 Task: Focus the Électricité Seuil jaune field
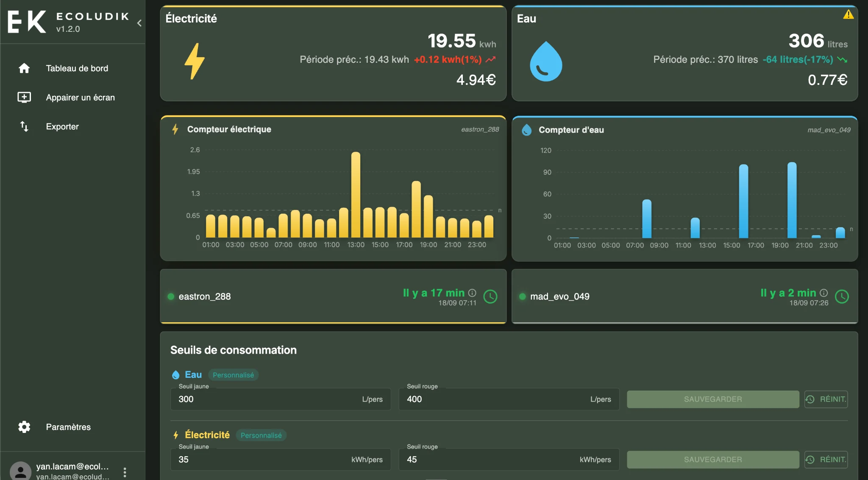[281, 459]
